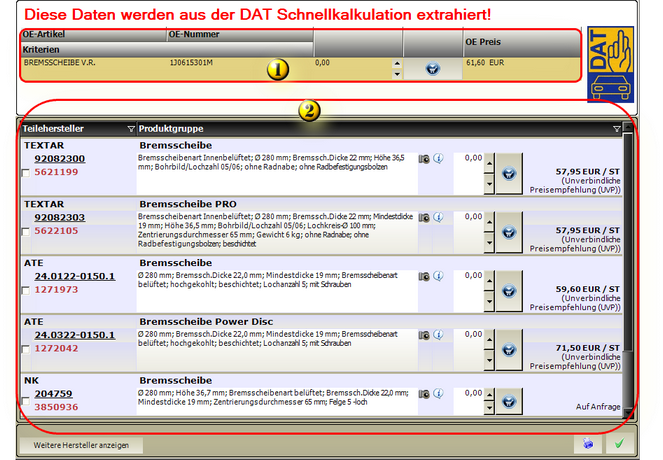This screenshot has height=460, width=663.
Task: Decrease the quantity for TEXTAR 92082303
Action: tap(489, 243)
